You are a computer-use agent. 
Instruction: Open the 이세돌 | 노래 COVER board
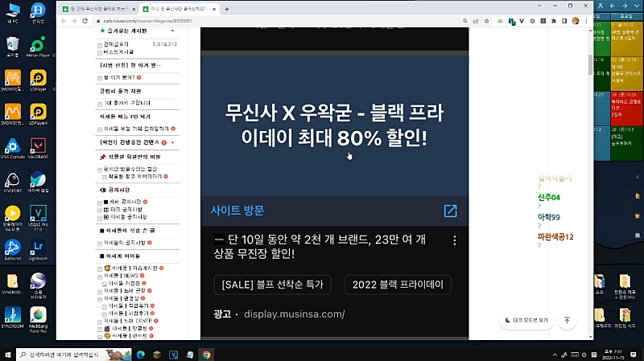click(x=128, y=321)
